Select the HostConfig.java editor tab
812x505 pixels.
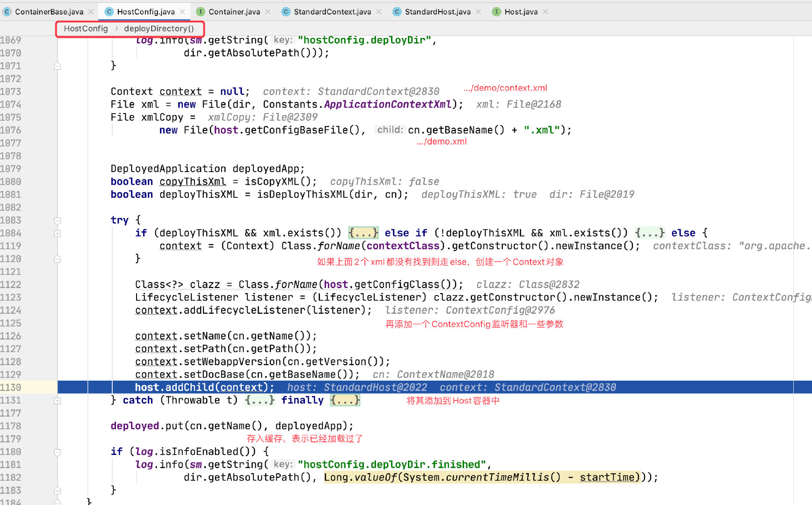(145, 12)
